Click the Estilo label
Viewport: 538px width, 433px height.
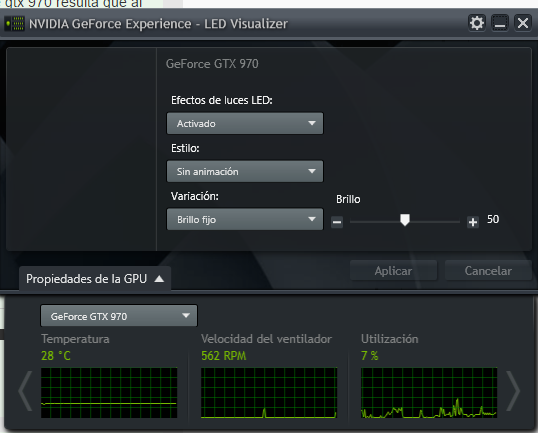[185, 148]
